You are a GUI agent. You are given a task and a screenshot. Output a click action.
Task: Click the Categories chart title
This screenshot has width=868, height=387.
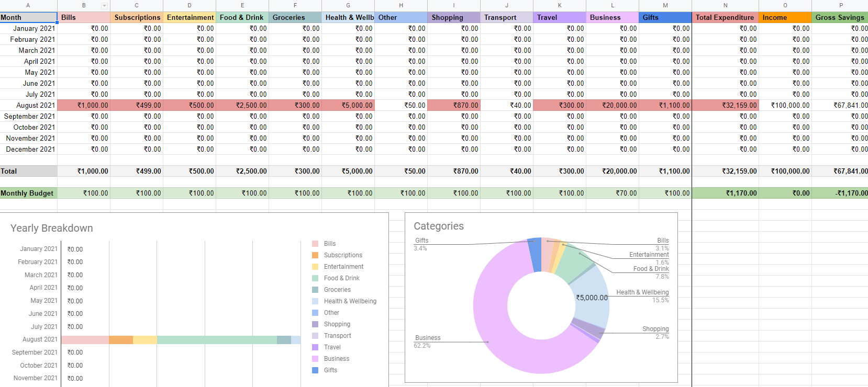(439, 226)
